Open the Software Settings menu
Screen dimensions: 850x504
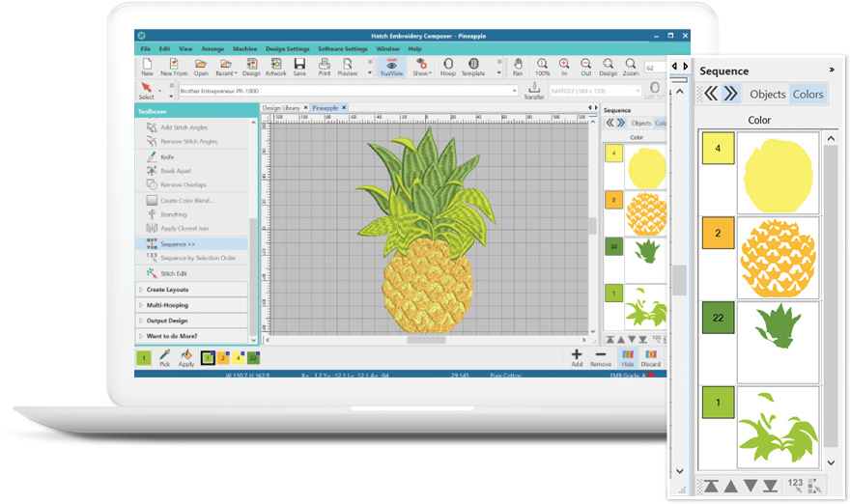click(x=343, y=49)
